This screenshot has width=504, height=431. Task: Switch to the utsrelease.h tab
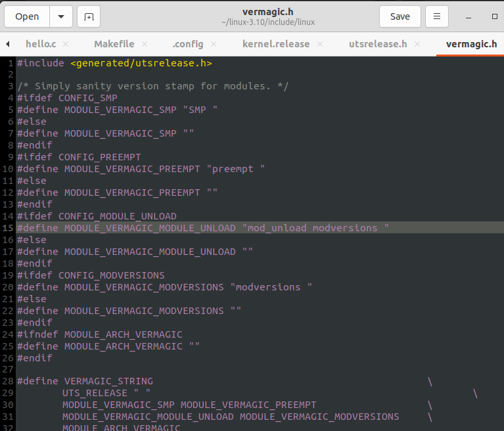pos(378,44)
